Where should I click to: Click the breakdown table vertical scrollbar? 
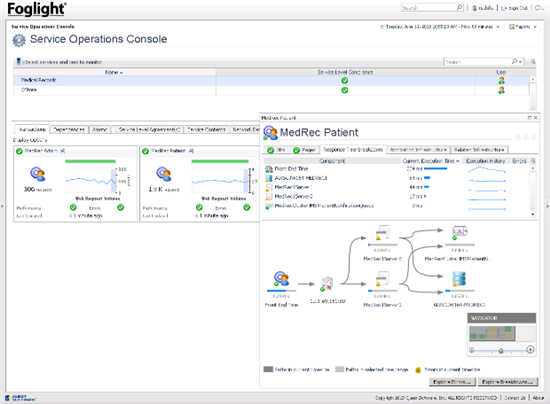point(533,191)
